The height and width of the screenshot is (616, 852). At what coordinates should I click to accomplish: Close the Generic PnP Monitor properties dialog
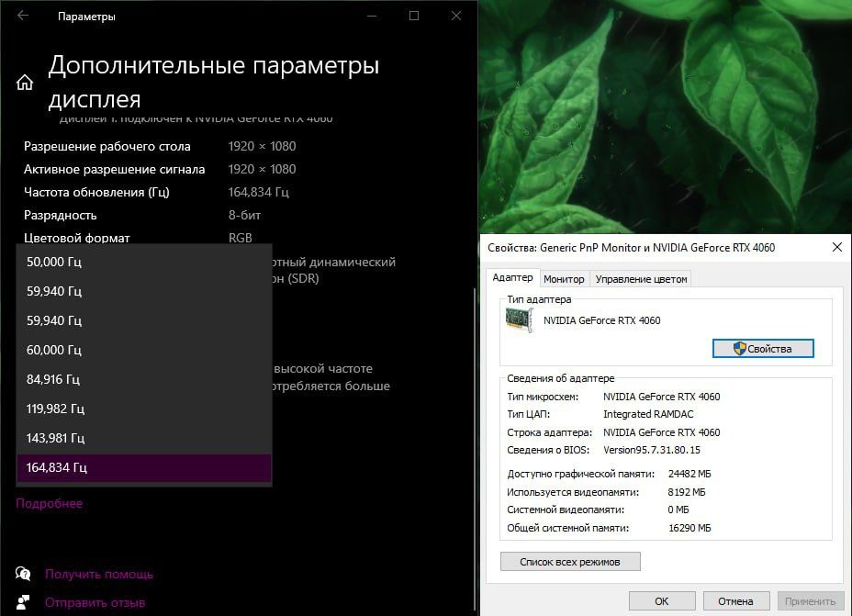coord(836,247)
